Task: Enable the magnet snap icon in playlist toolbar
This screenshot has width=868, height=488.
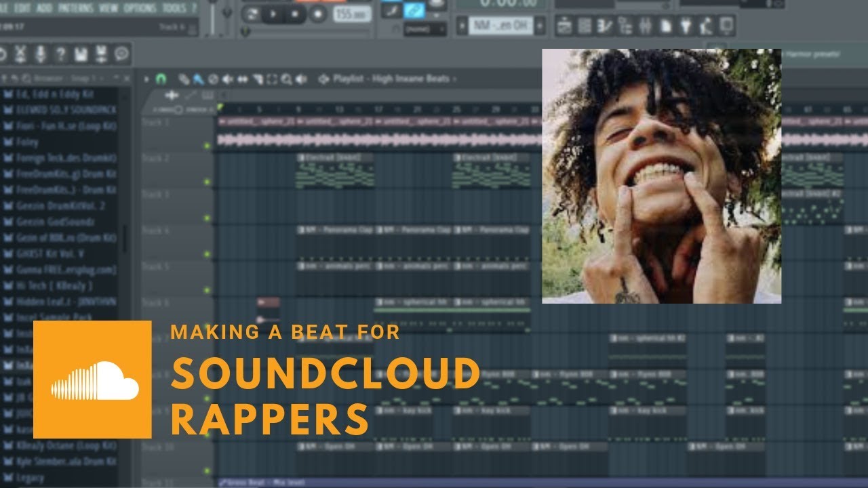Action: 161,79
